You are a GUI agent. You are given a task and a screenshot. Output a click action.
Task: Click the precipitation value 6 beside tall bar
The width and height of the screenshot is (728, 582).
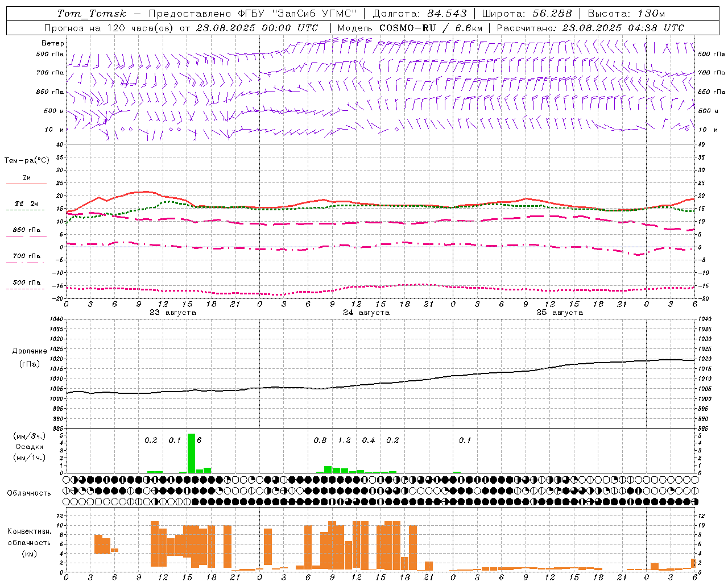[199, 440]
